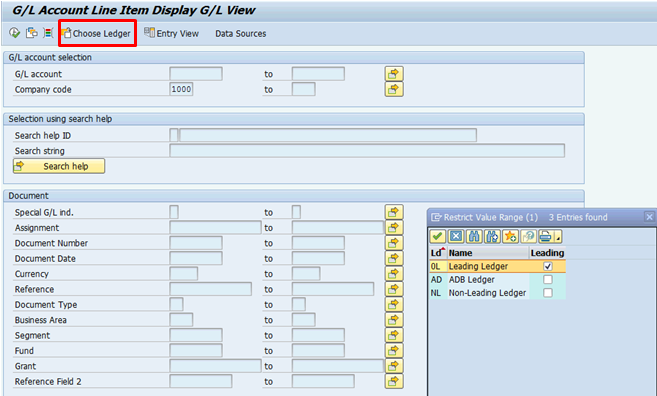Click the Grant from field
This screenshot has height=396, width=657.
(x=215, y=366)
